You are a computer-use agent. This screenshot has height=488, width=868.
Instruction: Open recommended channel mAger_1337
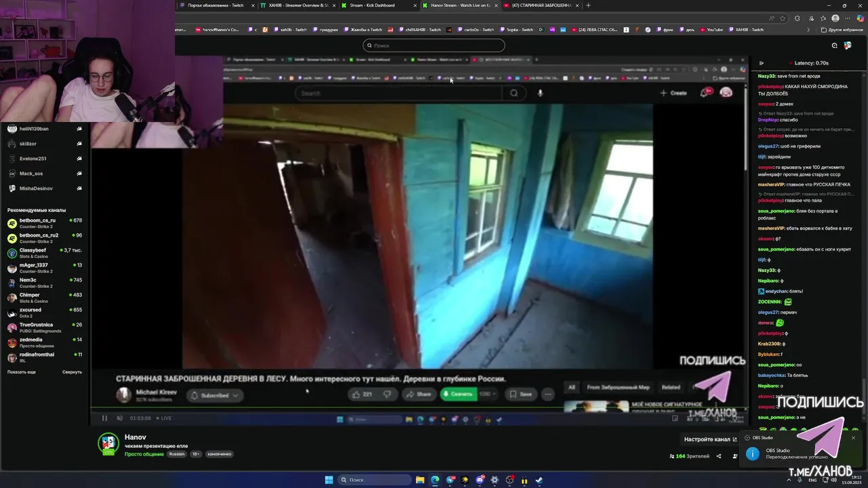pyautogui.click(x=44, y=268)
